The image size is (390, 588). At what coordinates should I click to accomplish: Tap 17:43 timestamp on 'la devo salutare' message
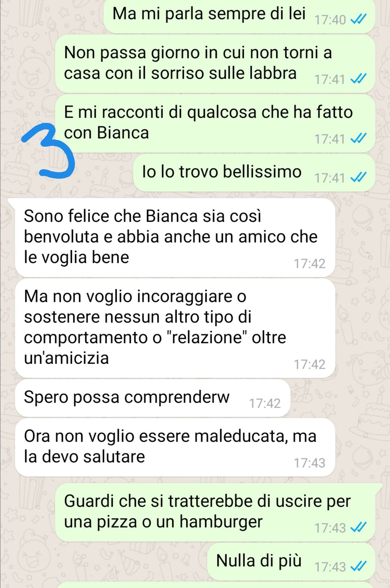(x=309, y=463)
